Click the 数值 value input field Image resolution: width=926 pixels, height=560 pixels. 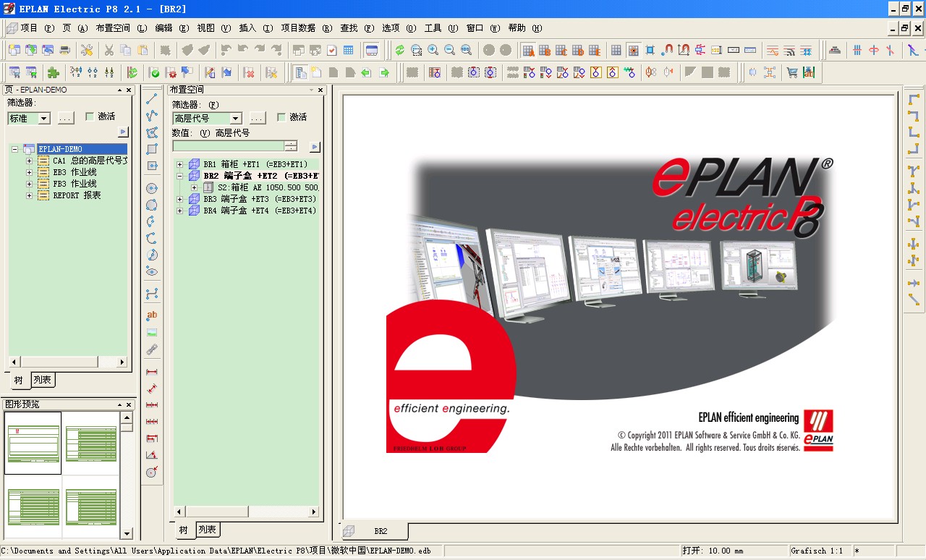[x=228, y=146]
